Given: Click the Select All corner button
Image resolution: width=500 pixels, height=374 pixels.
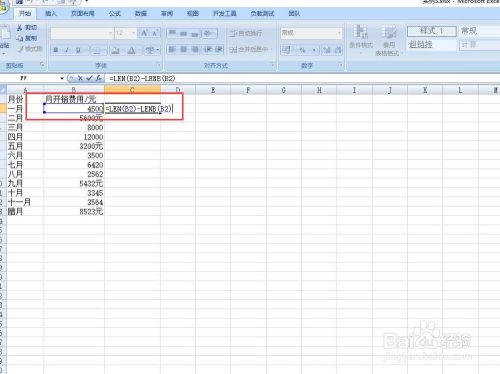Looking at the screenshot, I should [x=3, y=90].
